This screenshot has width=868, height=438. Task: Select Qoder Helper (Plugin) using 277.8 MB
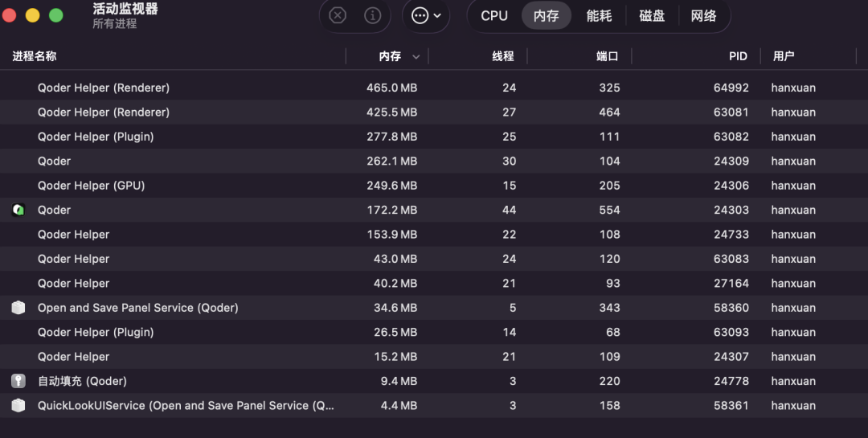pos(434,136)
